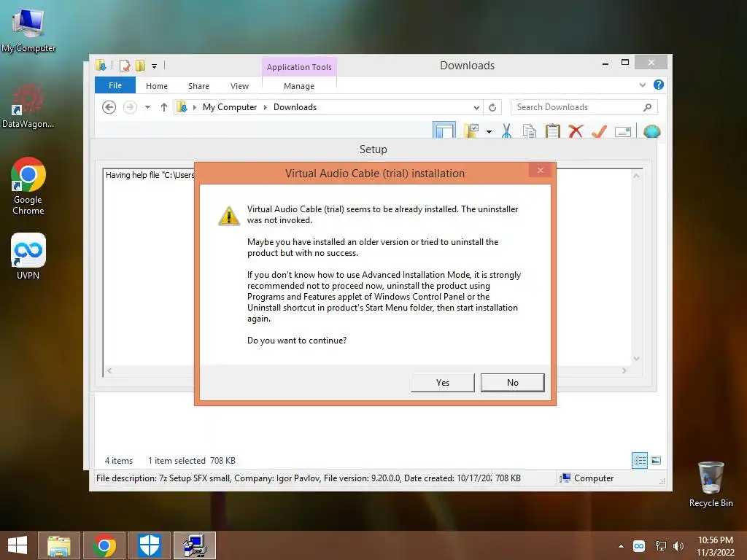Screen dimensions: 747x560
Task: Click the '4 items' status text
Action: click(x=119, y=461)
